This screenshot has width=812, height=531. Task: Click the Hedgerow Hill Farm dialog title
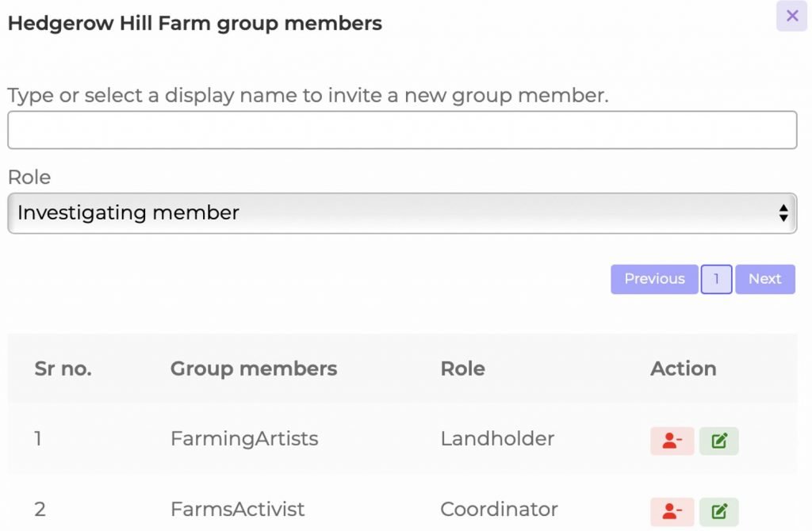pyautogui.click(x=195, y=23)
